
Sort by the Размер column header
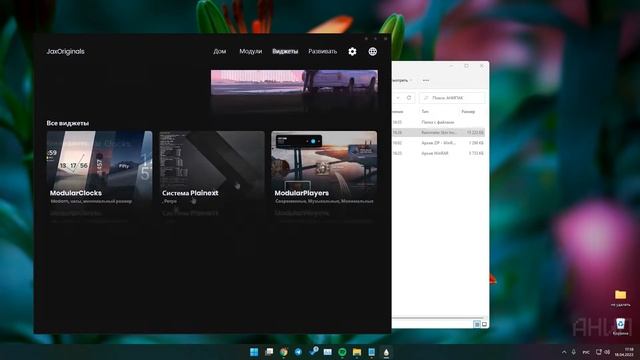(x=468, y=111)
